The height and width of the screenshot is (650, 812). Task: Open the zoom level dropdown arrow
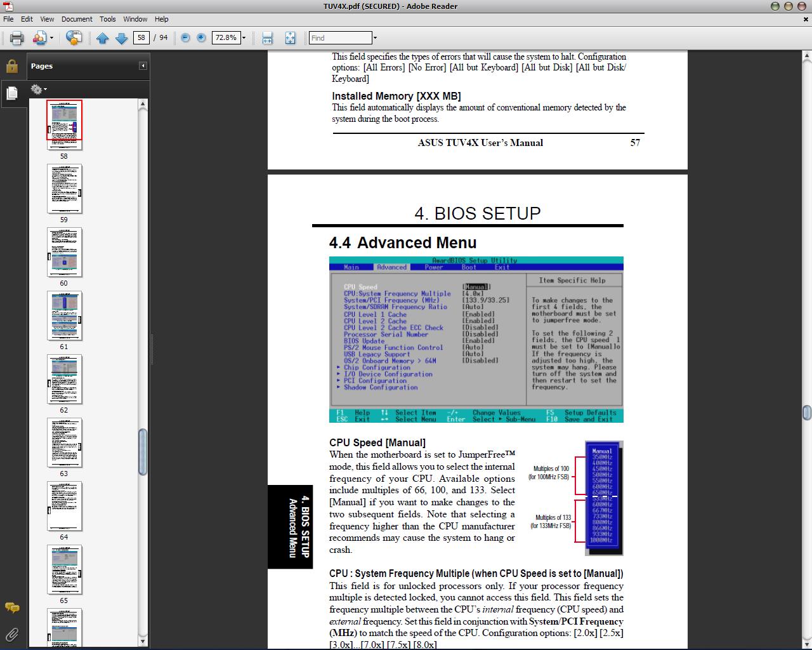click(244, 38)
